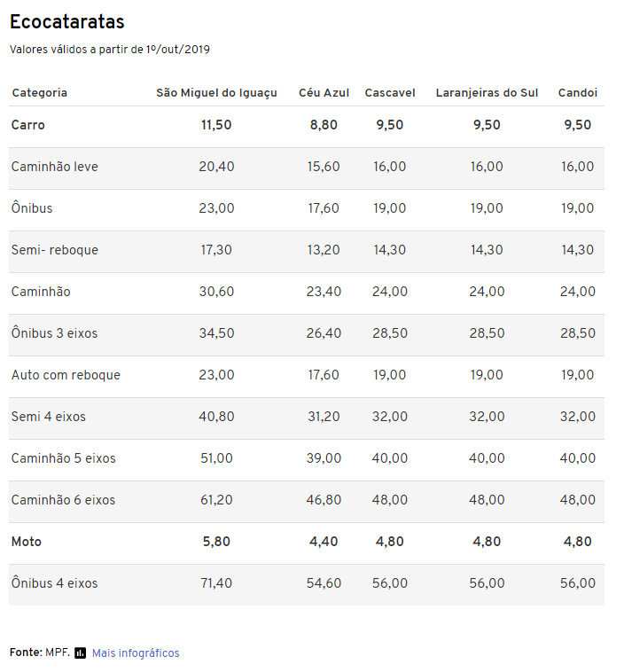This screenshot has height=672, width=624.
Task: Click the Ecocataratas title heading
Action: (66, 21)
